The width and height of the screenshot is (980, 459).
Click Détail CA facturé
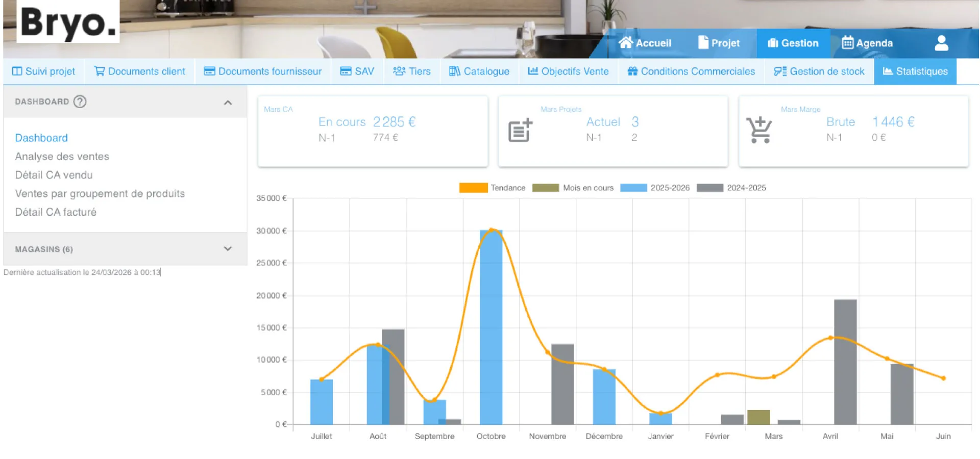(56, 212)
